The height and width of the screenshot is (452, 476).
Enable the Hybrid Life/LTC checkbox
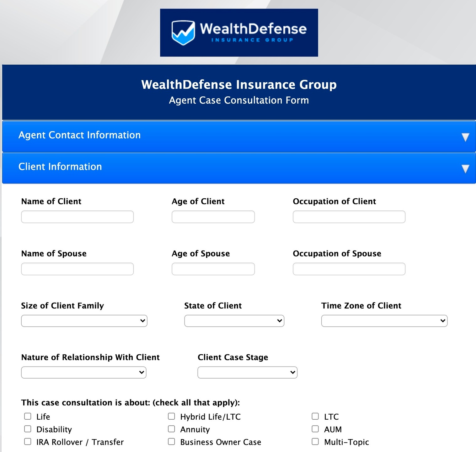pos(171,416)
